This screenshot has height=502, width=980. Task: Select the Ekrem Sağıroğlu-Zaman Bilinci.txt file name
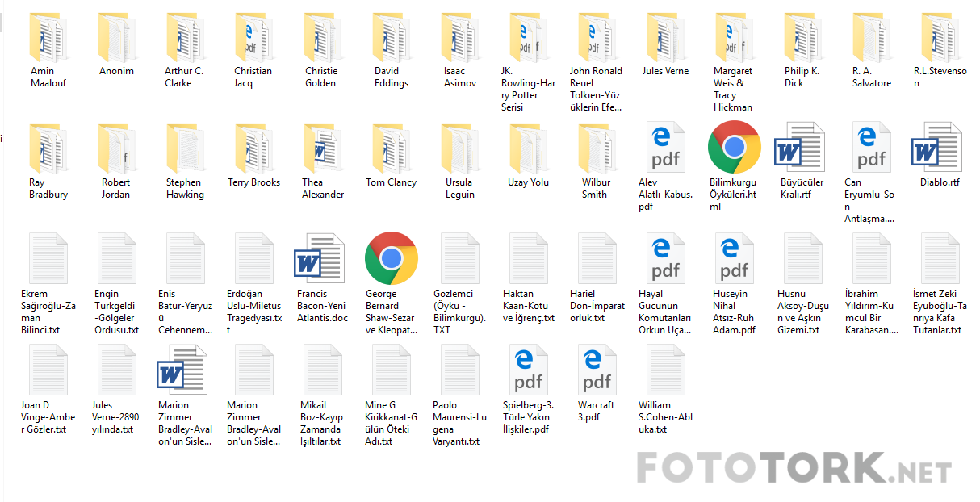[48, 312]
